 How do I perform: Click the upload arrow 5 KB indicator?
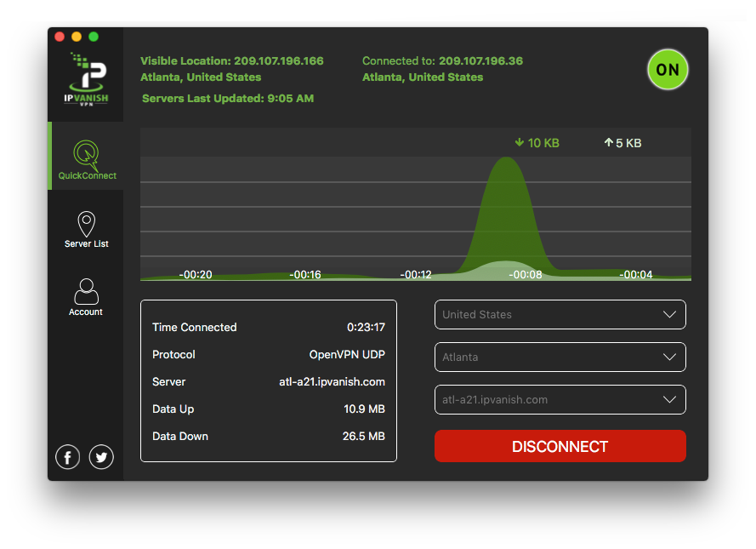pos(622,143)
